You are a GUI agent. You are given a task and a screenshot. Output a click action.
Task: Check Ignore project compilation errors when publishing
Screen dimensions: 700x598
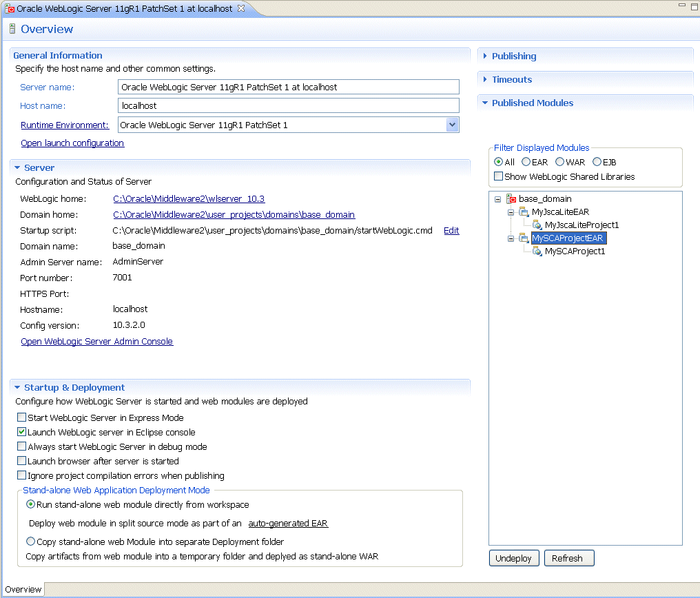point(21,475)
